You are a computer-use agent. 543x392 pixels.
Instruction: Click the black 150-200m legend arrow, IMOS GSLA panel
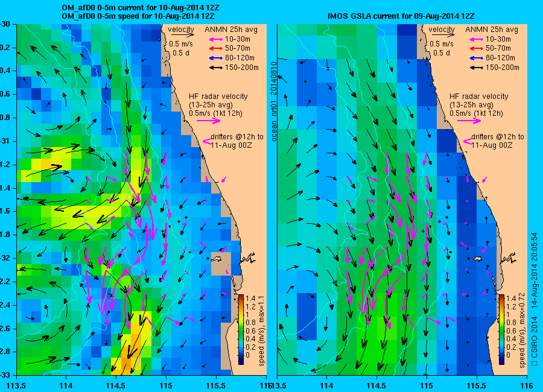[476, 68]
